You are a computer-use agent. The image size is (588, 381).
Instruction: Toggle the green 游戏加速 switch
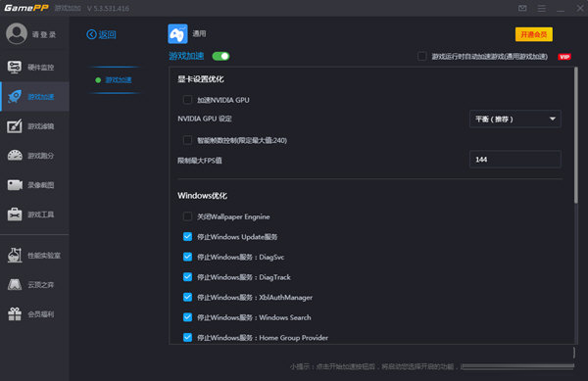pyautogui.click(x=220, y=56)
